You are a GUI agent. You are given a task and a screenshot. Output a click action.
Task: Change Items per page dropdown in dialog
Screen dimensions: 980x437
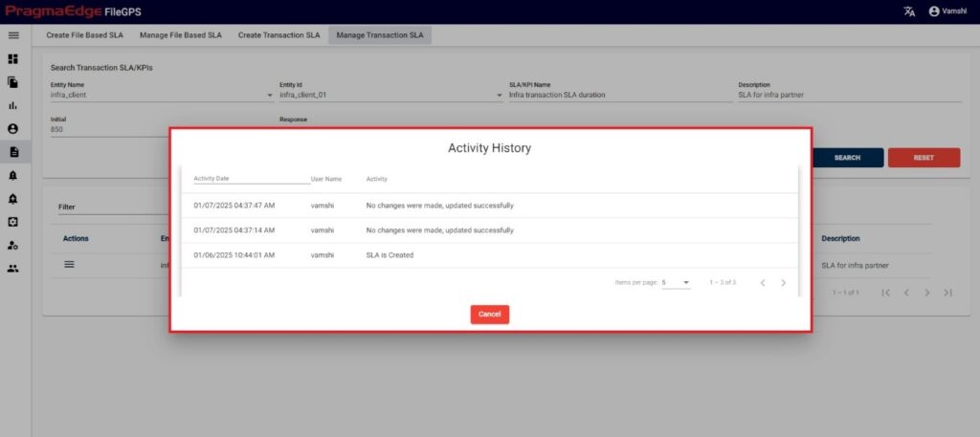[x=677, y=283]
